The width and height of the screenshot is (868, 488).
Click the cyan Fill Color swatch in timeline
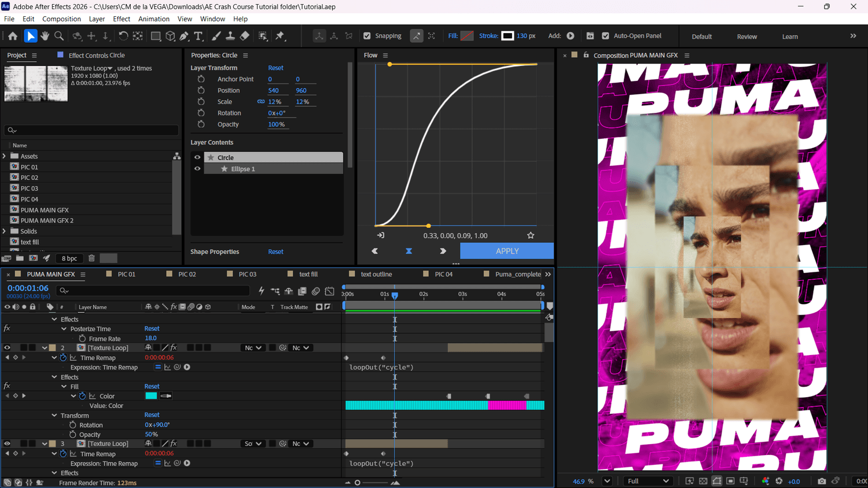click(151, 396)
